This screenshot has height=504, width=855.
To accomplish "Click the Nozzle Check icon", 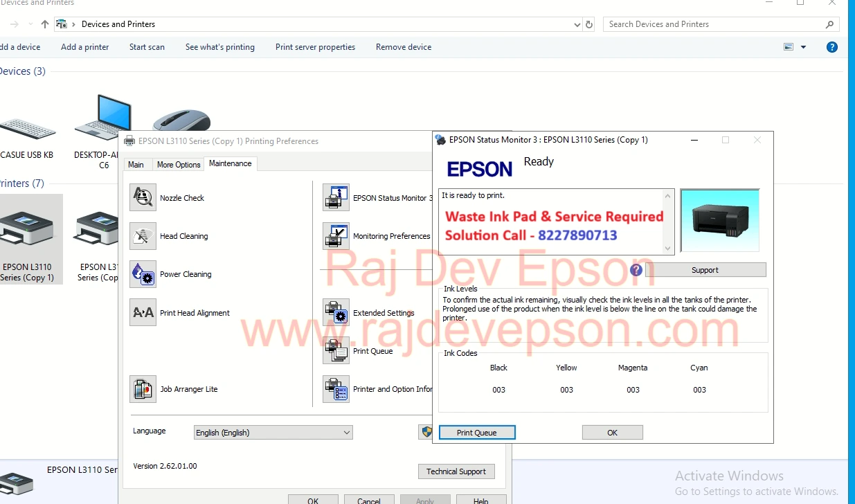I will pyautogui.click(x=143, y=198).
